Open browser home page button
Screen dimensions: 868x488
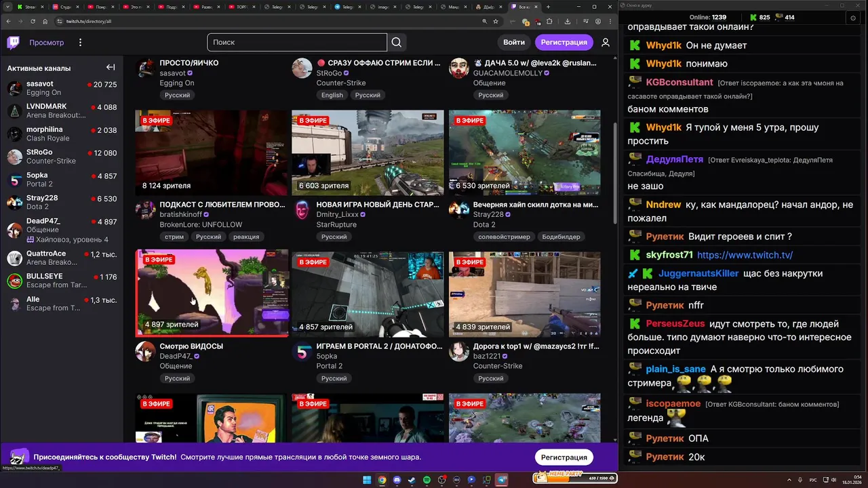coord(45,21)
